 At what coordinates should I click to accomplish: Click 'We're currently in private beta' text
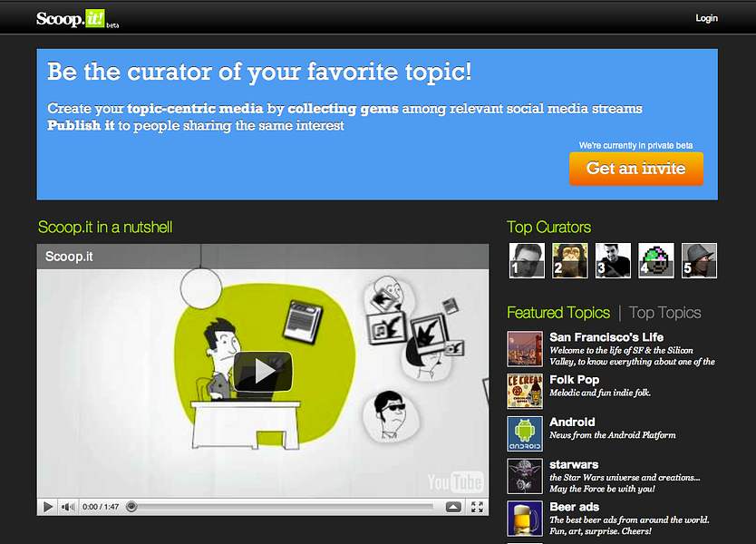click(636, 145)
